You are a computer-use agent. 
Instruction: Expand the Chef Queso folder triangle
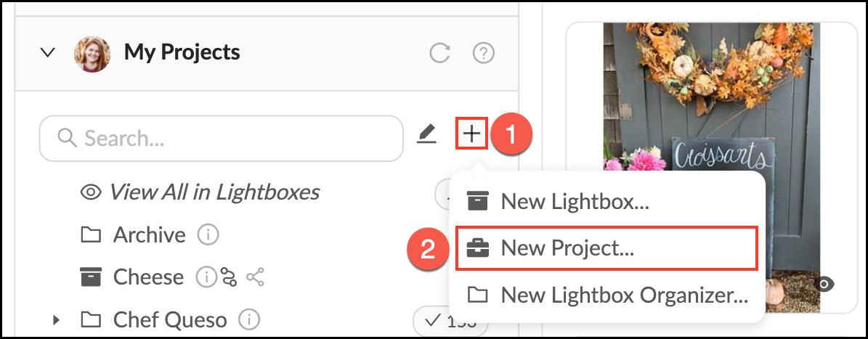pos(57,319)
